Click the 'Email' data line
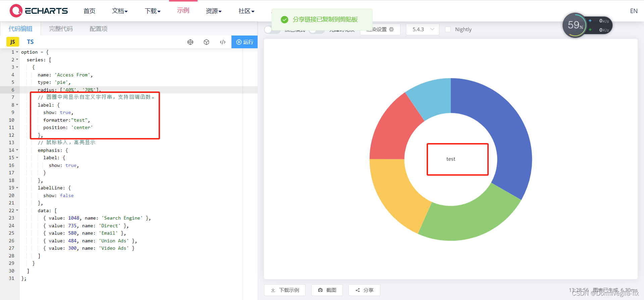Image resolution: width=644 pixels, height=300 pixels. click(x=85, y=233)
